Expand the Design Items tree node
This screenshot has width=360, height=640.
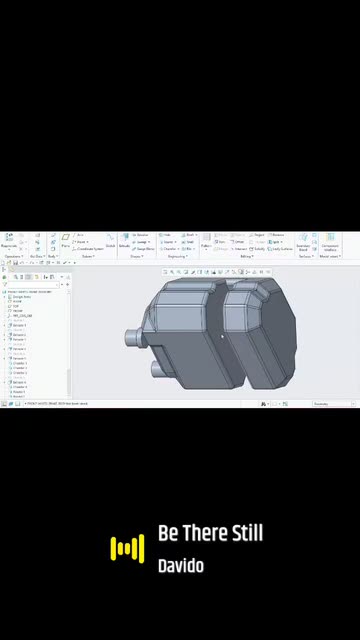(x=4, y=297)
